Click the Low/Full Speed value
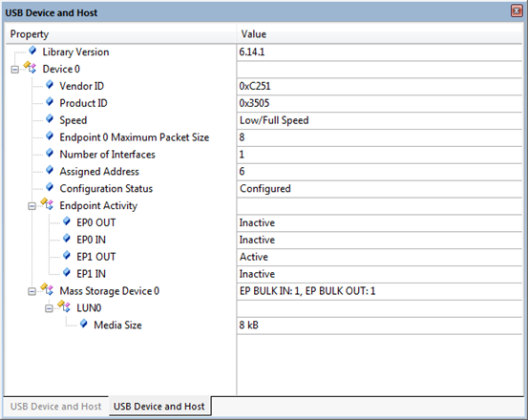528x420 pixels. (274, 120)
